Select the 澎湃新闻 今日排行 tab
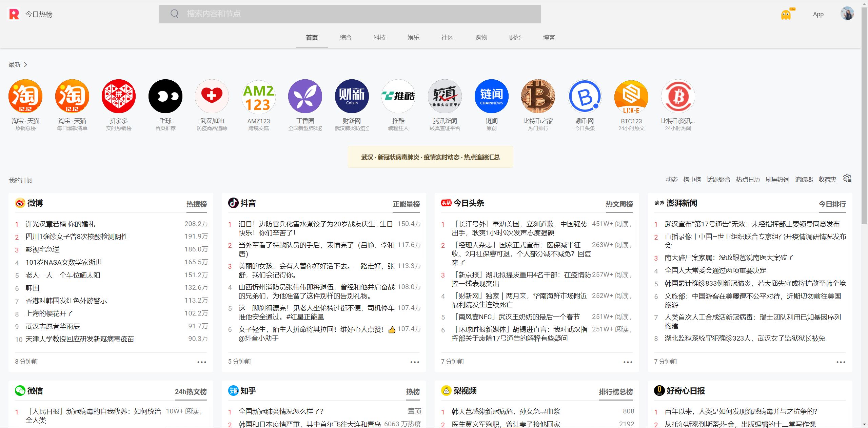868x428 pixels. click(x=832, y=204)
